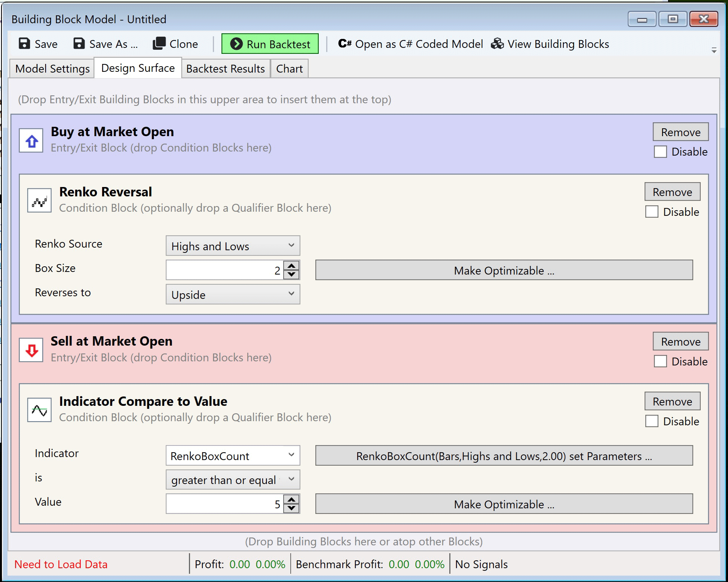Click the Save button label
This screenshot has width=728, height=582.
pos(46,44)
